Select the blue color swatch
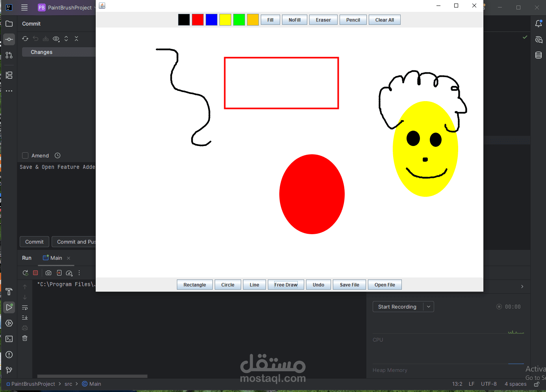546x392 pixels. [x=212, y=20]
